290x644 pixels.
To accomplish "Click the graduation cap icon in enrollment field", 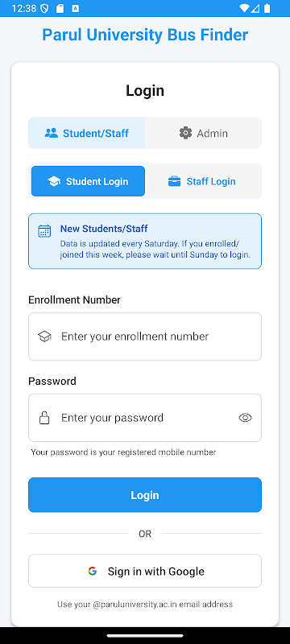I will (x=44, y=336).
